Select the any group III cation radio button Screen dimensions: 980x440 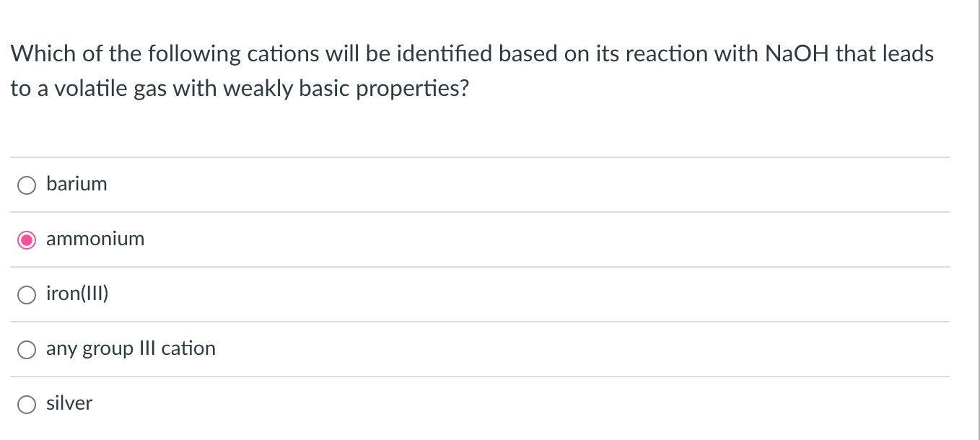26,349
